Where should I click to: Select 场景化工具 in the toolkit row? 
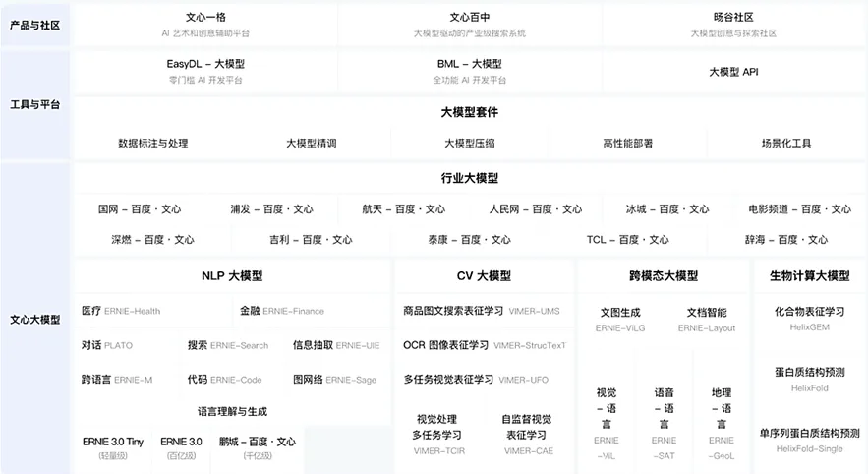(x=786, y=143)
